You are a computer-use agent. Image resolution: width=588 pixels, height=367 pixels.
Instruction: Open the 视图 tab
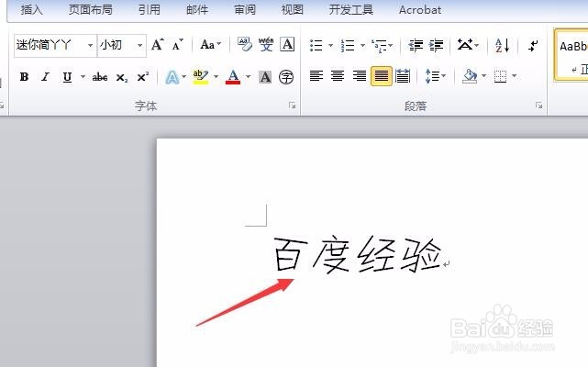tap(293, 9)
